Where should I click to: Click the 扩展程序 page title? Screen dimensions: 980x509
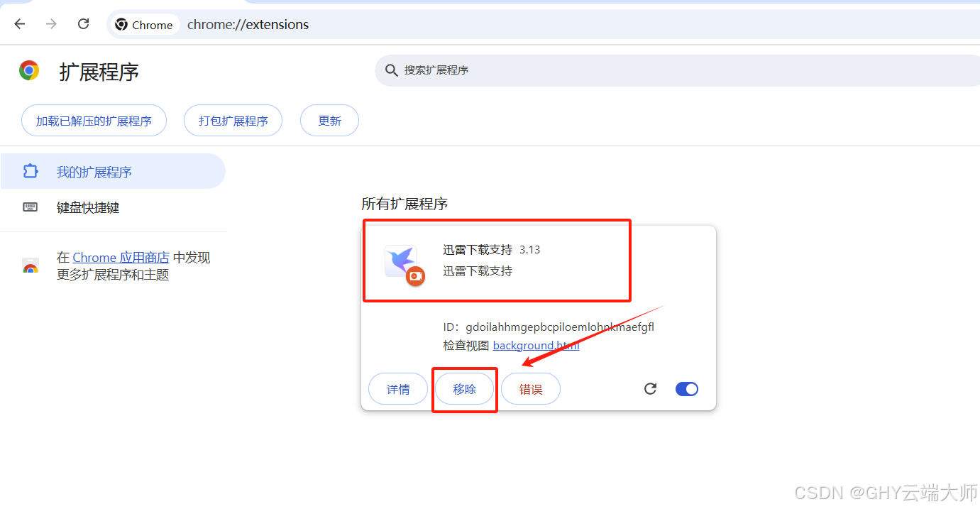click(x=99, y=72)
